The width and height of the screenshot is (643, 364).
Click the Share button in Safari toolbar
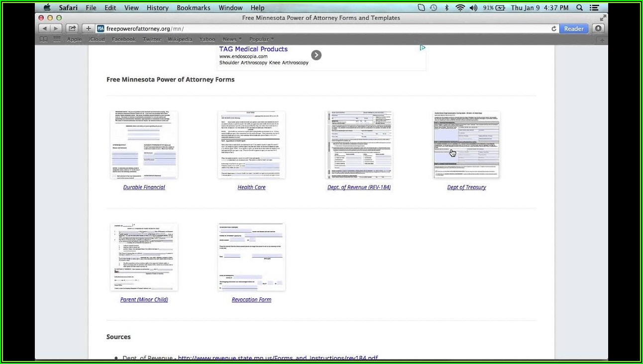(72, 29)
